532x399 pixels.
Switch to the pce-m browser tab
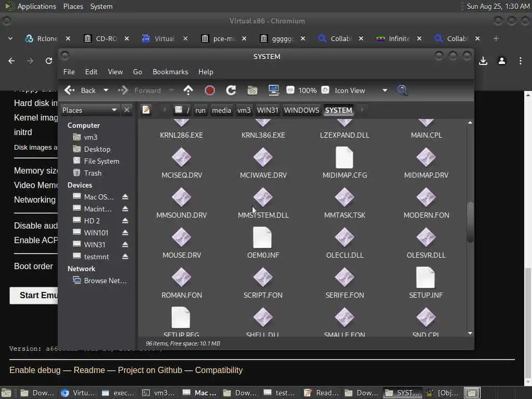point(223,38)
